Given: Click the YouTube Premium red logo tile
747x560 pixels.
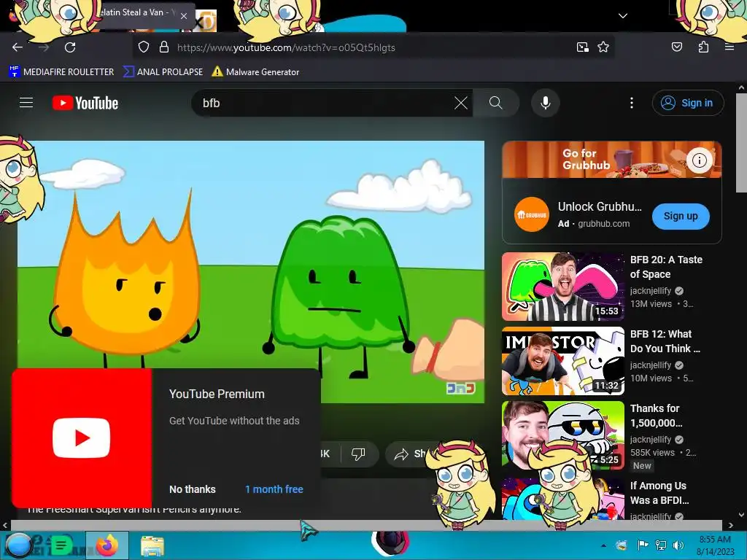Looking at the screenshot, I should [82, 437].
